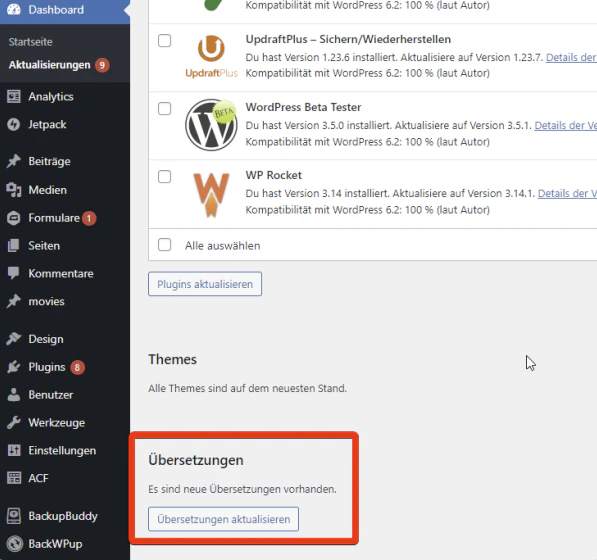This screenshot has height=560, width=597.
Task: Click the Einstellungen sliders icon
Action: [14, 450]
